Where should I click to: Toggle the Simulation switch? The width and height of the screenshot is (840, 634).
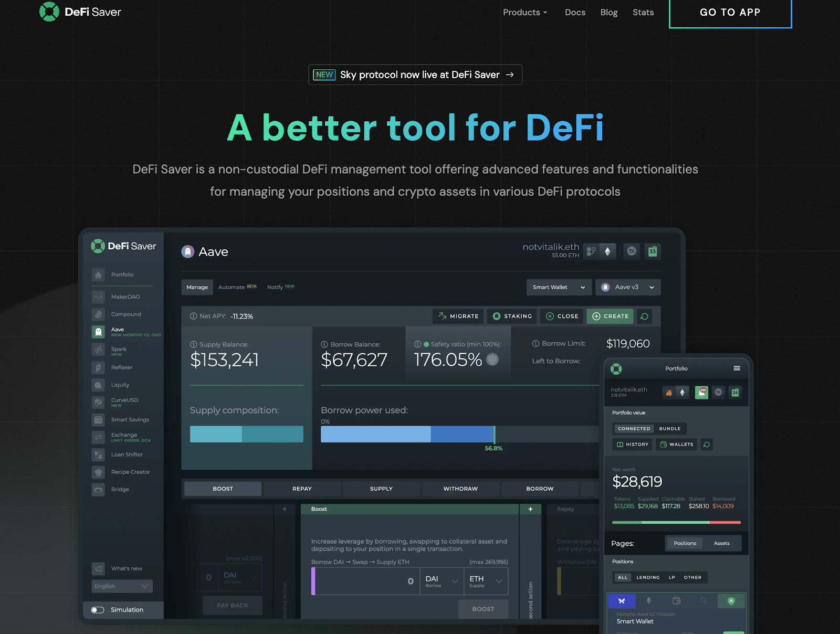[98, 610]
